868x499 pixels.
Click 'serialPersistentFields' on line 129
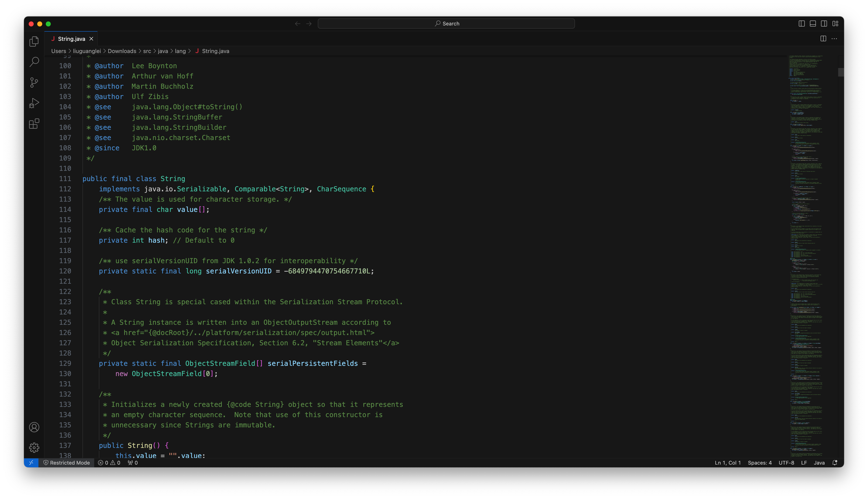[x=312, y=363]
